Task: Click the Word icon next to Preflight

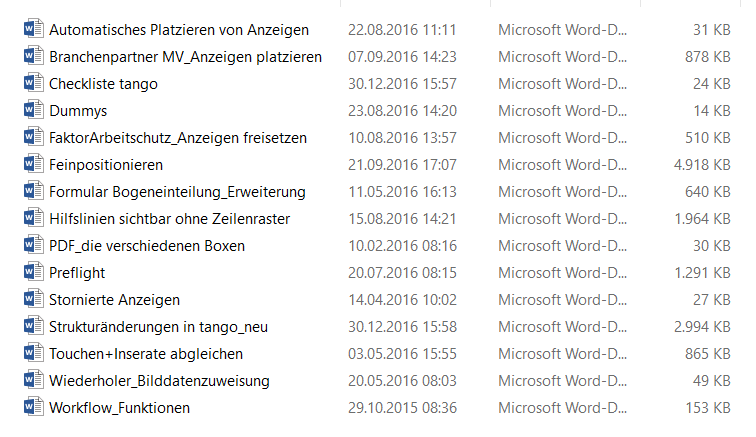Action: (x=30, y=273)
